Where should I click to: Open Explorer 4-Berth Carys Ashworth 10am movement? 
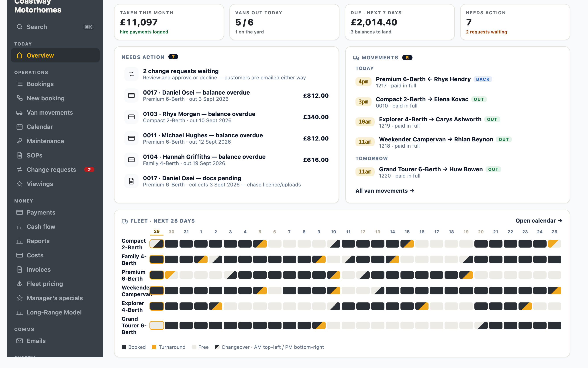pyautogui.click(x=457, y=122)
